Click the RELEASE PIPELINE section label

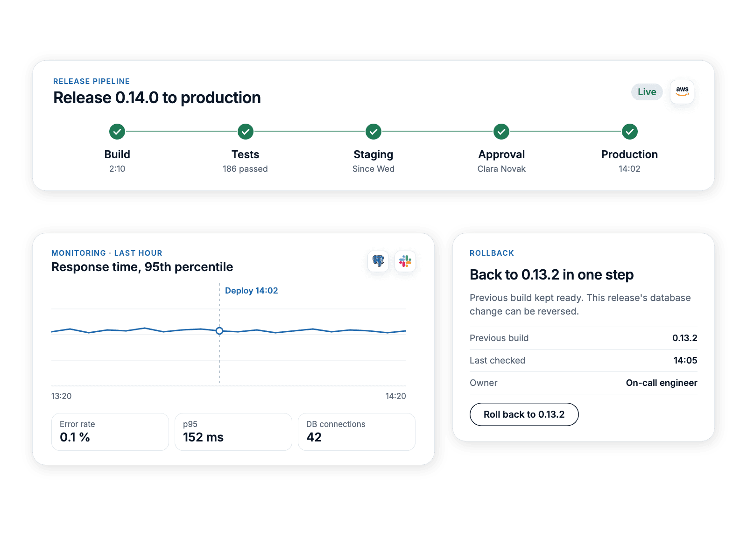[92, 81]
